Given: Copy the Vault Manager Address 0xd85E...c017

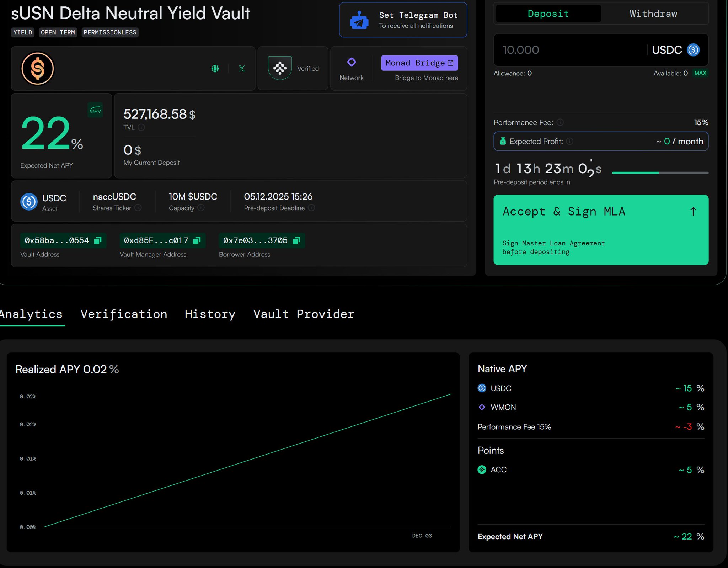Looking at the screenshot, I should point(197,241).
